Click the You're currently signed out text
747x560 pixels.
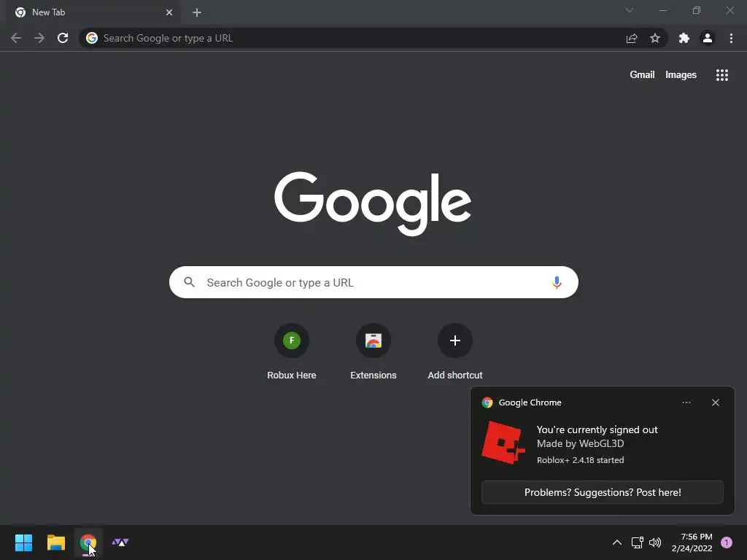click(x=597, y=429)
